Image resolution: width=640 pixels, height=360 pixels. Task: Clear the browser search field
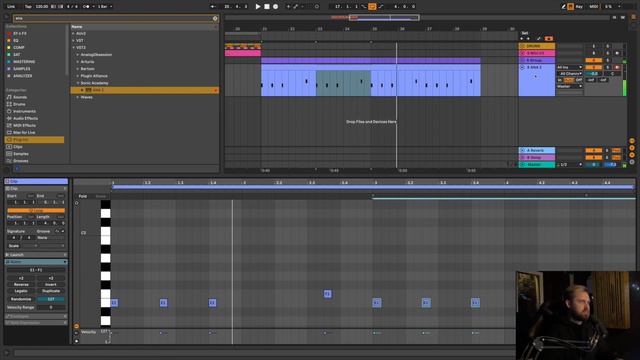click(215, 18)
